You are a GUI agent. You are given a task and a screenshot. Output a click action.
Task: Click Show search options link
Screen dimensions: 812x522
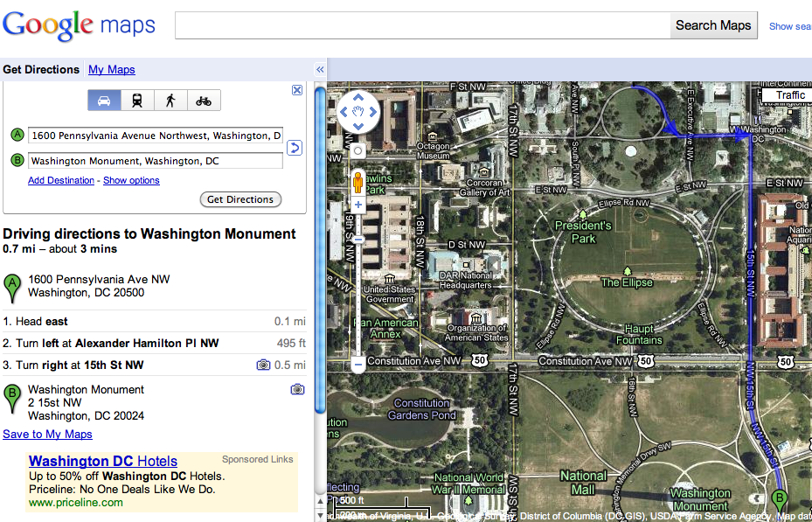(790, 26)
